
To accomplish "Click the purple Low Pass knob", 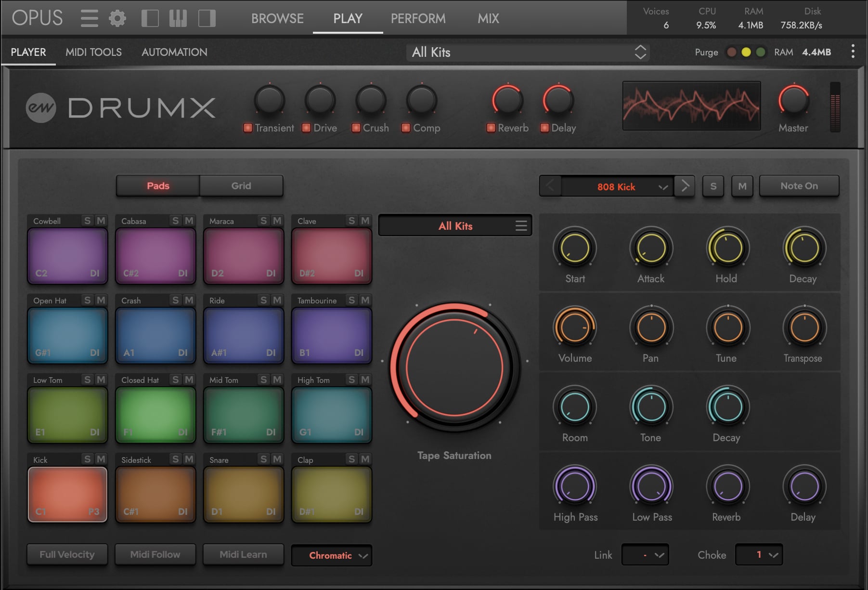I will [x=651, y=486].
